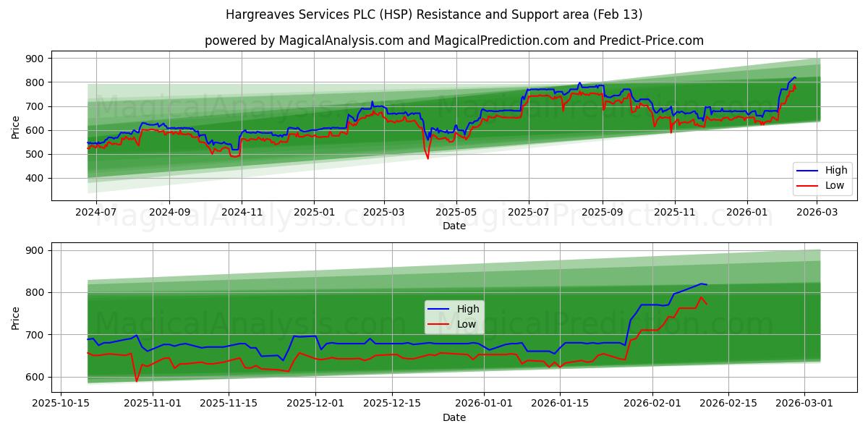868x434 pixels.
Task: Click the '2025-07' date tick label
Action: (529, 213)
